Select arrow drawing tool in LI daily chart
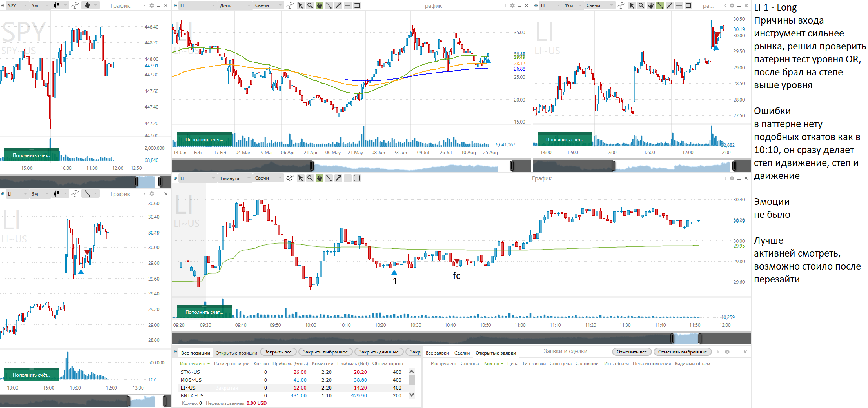Image resolution: width=868 pixels, height=408 pixels. click(x=338, y=5)
